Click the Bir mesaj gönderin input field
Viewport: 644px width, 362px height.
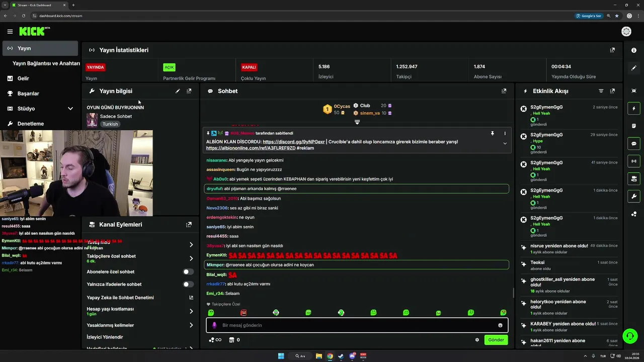tap(357, 325)
